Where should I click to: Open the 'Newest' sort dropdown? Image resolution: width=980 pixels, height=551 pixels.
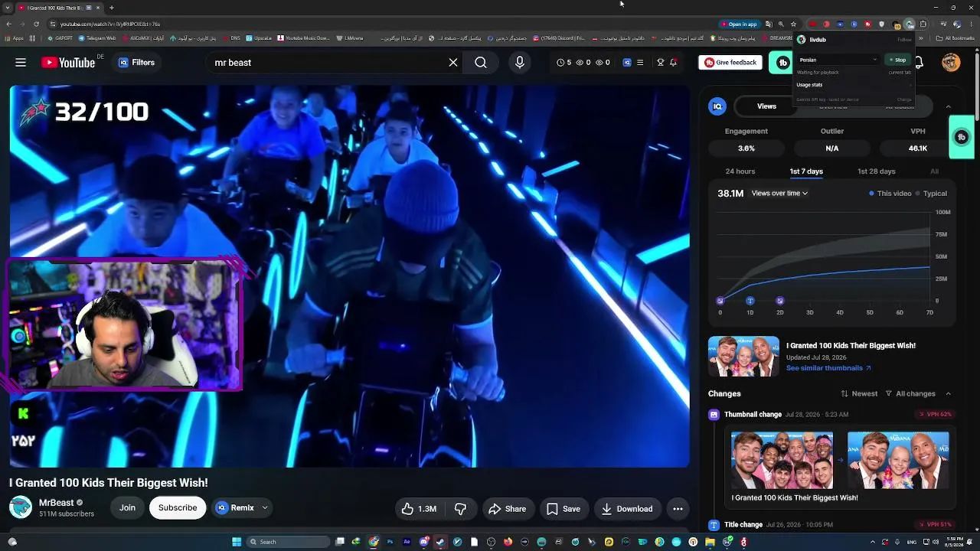pos(859,393)
